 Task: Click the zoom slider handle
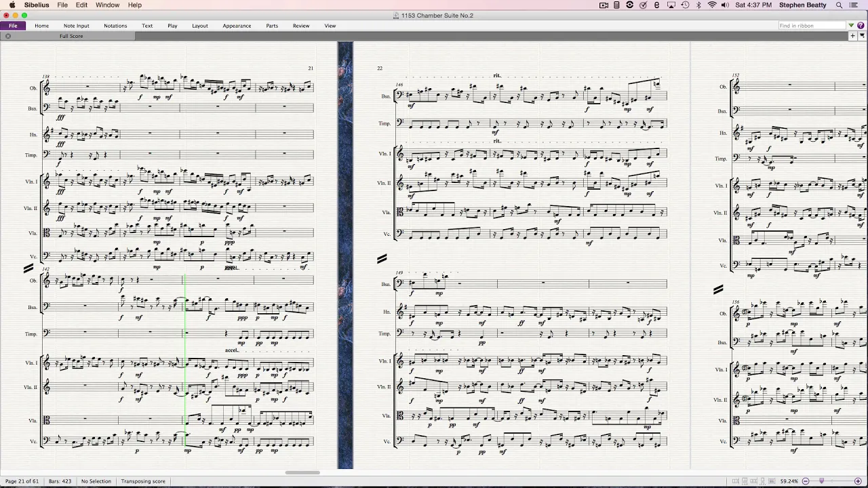click(x=821, y=481)
